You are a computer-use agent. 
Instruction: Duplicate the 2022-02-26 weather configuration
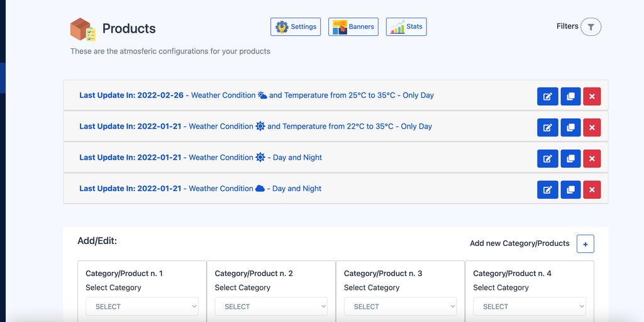[x=570, y=96]
